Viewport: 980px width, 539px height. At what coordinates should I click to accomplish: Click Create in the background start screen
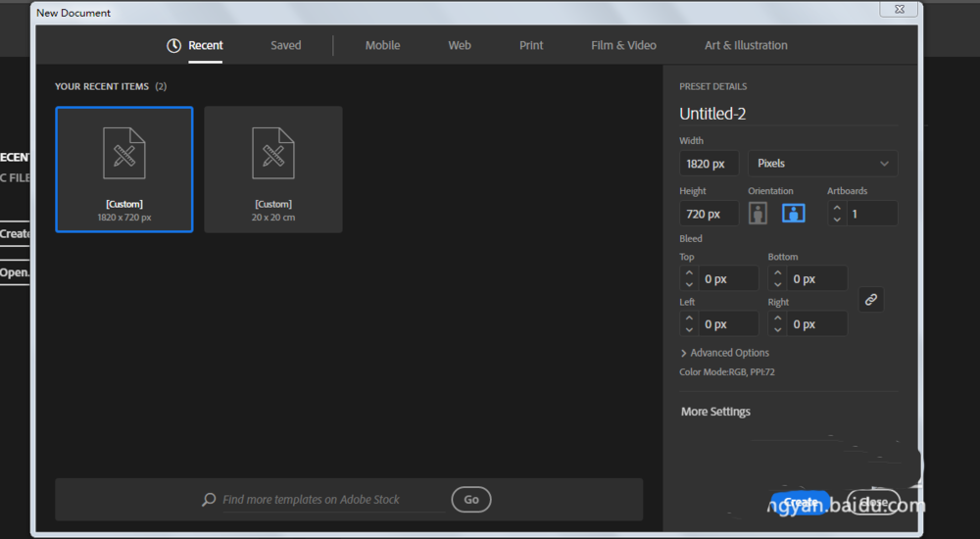[15, 234]
